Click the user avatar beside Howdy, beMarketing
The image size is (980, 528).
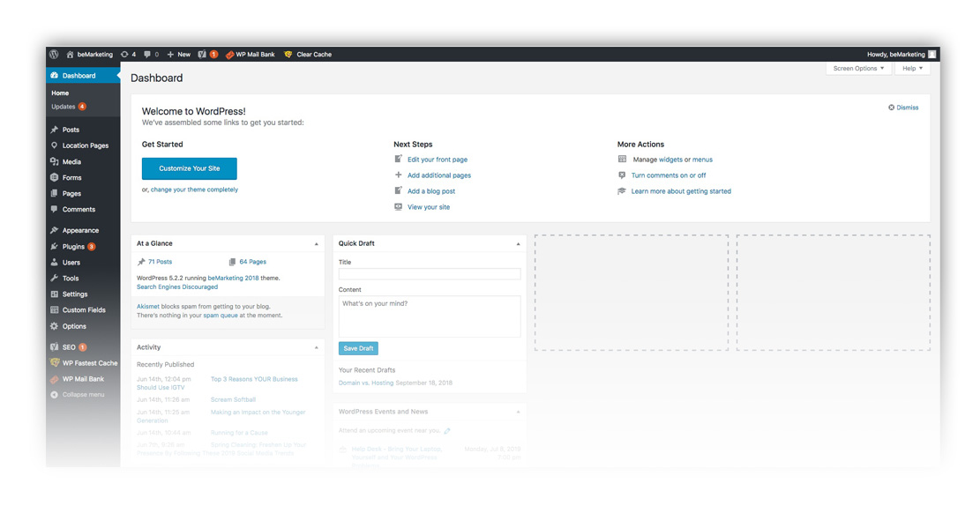pos(931,55)
